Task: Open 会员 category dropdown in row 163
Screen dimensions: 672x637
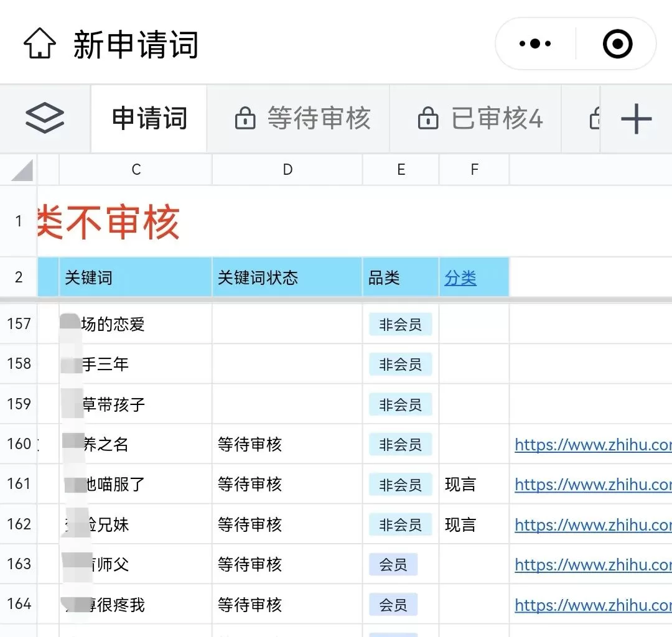Action: [393, 565]
